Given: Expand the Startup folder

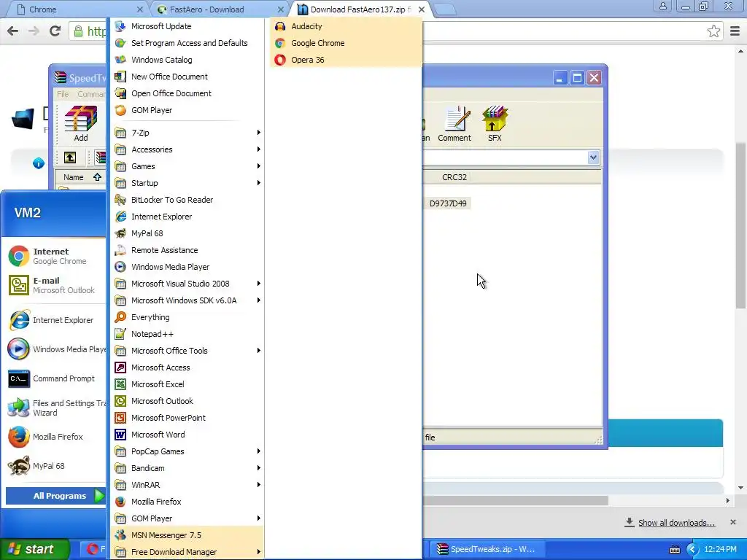Looking at the screenshot, I should point(187,183).
